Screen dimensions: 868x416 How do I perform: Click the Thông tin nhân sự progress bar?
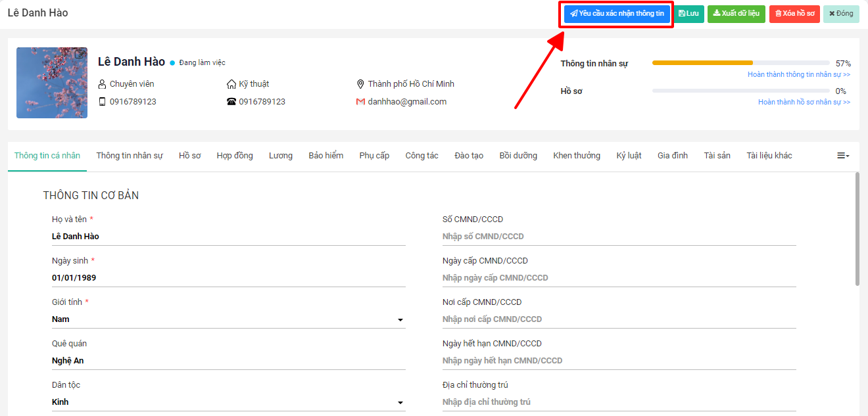point(740,63)
